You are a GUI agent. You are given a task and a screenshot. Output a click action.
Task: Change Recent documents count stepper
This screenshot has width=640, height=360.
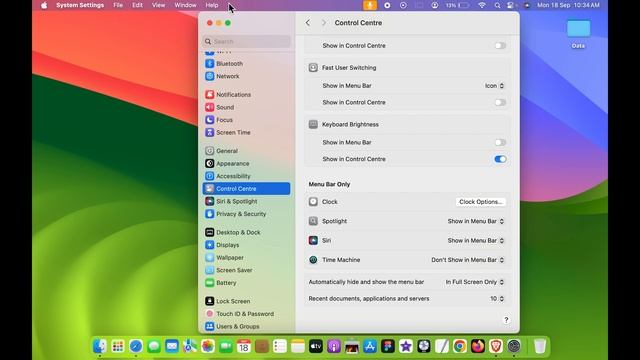(x=497, y=299)
